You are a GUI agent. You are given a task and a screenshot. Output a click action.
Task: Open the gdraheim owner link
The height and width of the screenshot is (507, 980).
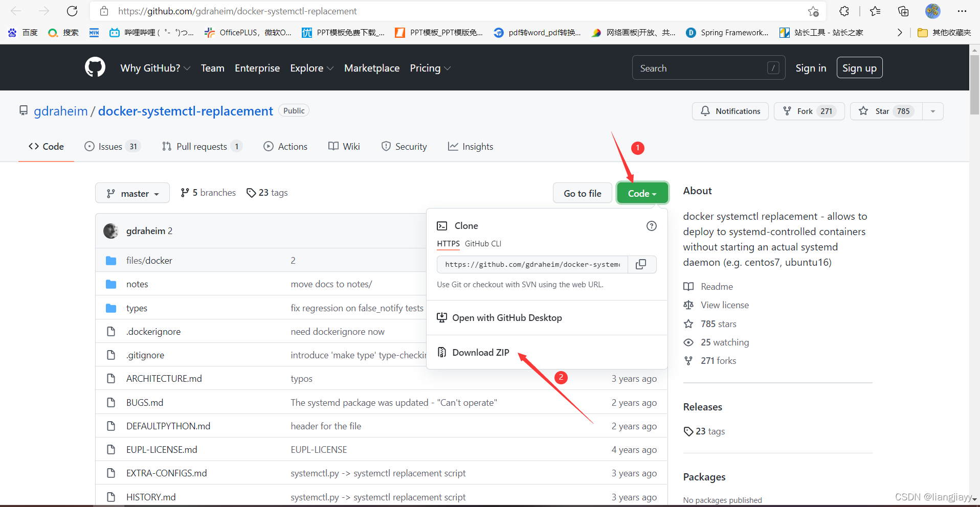coord(61,111)
